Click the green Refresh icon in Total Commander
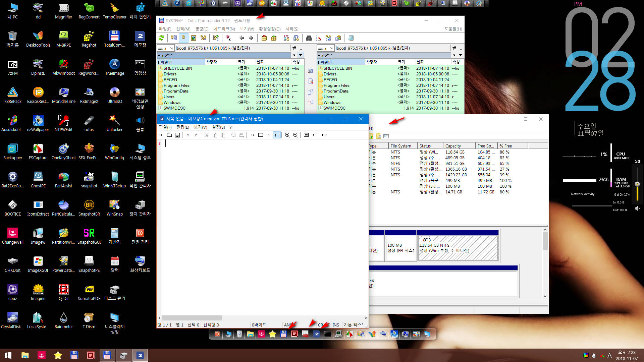644x362 pixels. [162, 38]
